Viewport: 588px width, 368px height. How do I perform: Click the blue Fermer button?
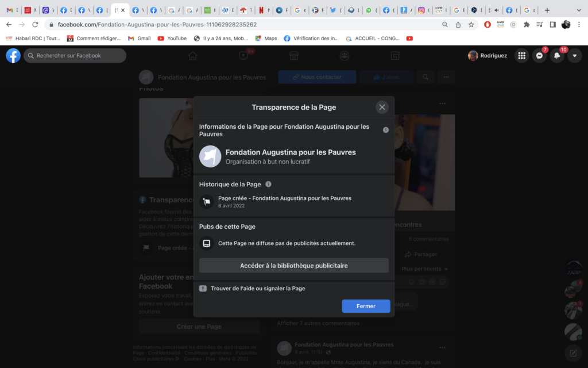[x=366, y=306]
